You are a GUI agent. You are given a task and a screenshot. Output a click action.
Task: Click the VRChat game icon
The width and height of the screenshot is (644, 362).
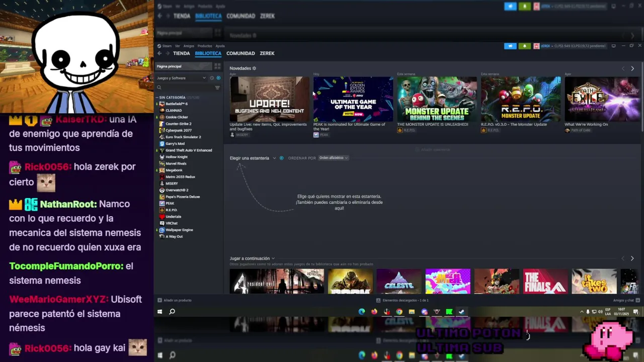(162, 223)
